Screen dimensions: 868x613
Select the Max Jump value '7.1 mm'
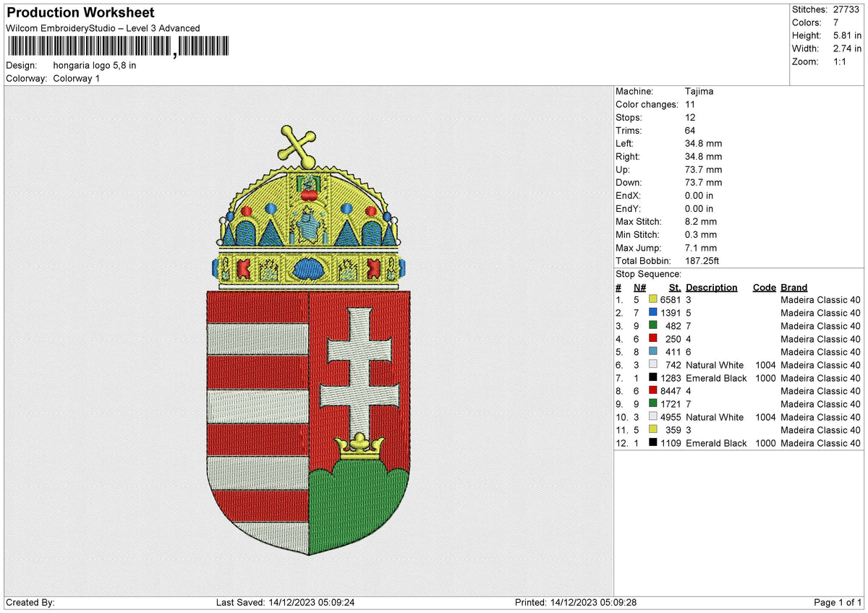coord(701,248)
